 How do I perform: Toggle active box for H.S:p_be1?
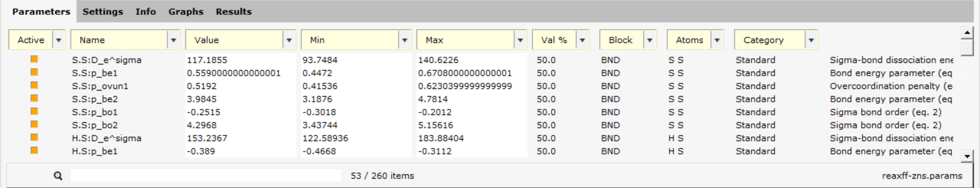tap(34, 151)
